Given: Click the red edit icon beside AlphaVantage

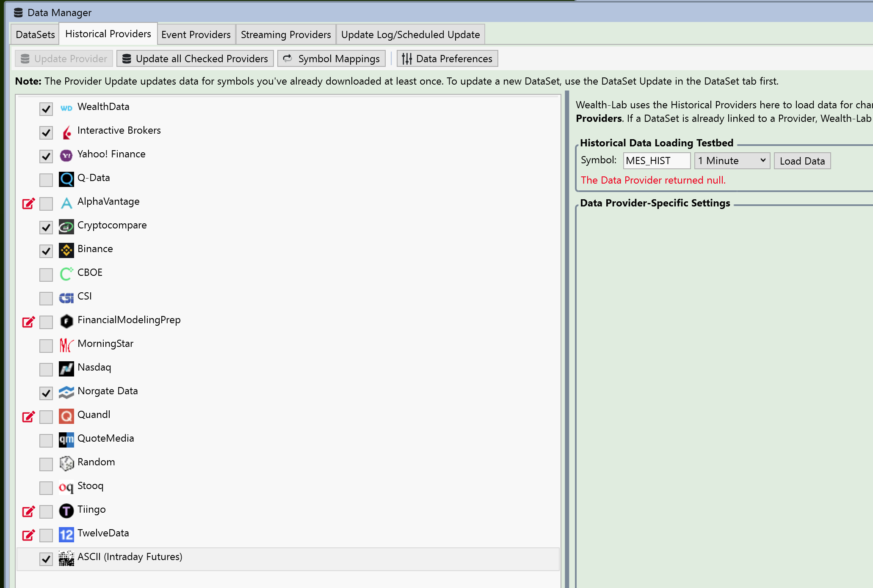Looking at the screenshot, I should (28, 203).
